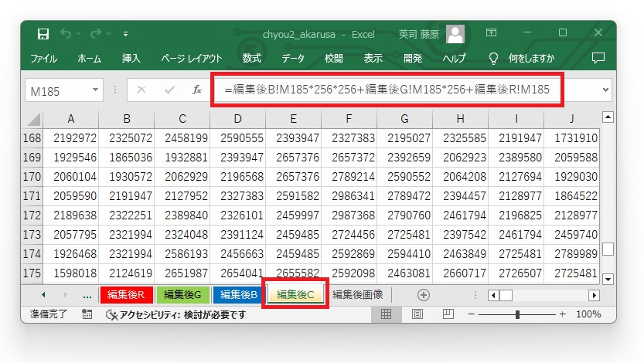This screenshot has width=644, height=363.
Task: Click cell J174 with value 2789989
Action: (572, 254)
